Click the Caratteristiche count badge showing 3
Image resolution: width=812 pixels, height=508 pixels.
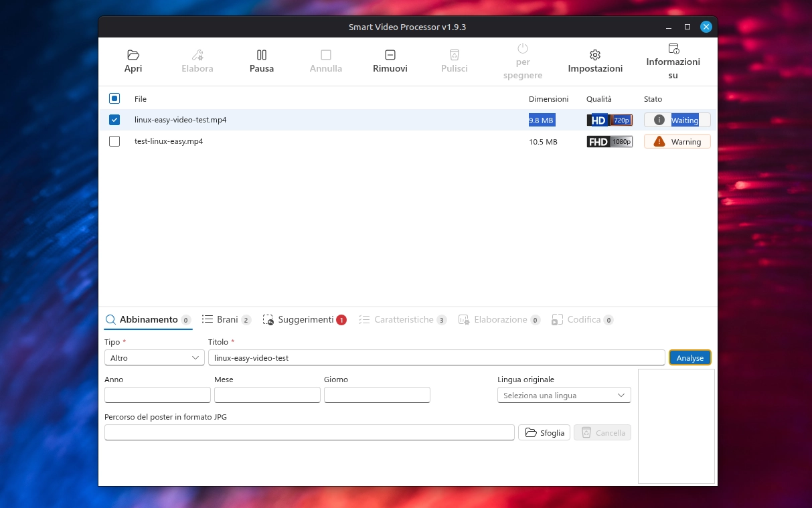(x=442, y=320)
